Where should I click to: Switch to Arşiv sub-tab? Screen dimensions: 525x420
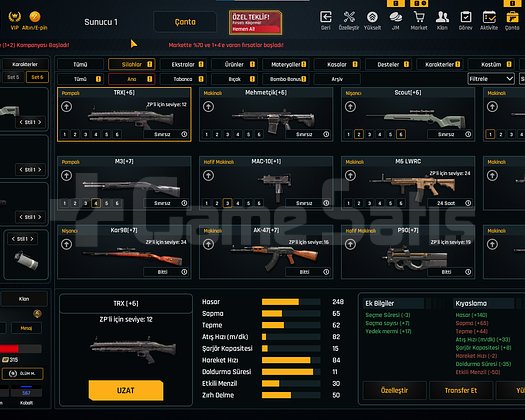tap(337, 79)
